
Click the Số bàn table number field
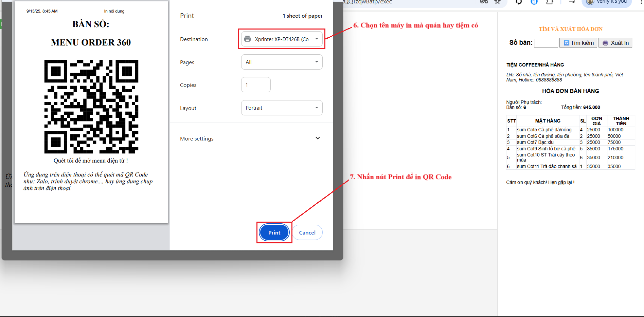coord(546,43)
